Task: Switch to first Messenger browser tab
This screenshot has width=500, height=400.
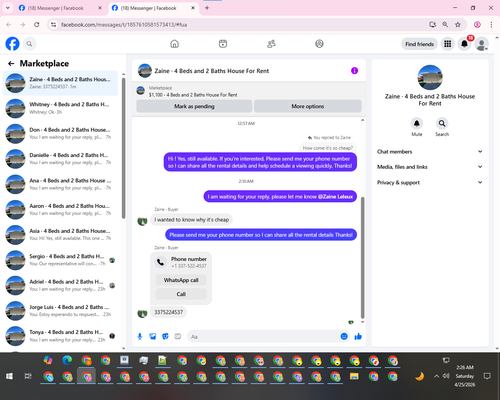Action: click(60, 8)
